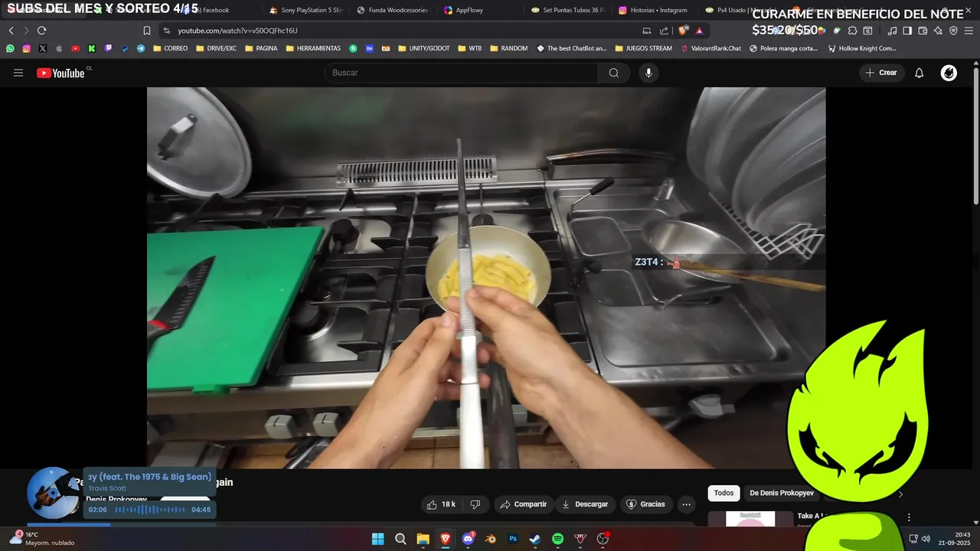Open the Brave playlist music icon
Image resolution: width=980 pixels, height=551 pixels.
892,31
